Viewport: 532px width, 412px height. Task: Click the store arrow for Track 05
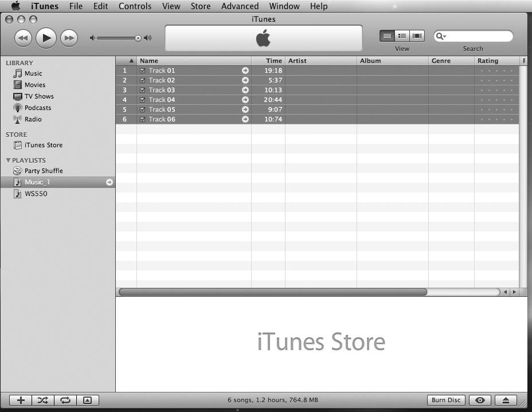point(245,109)
